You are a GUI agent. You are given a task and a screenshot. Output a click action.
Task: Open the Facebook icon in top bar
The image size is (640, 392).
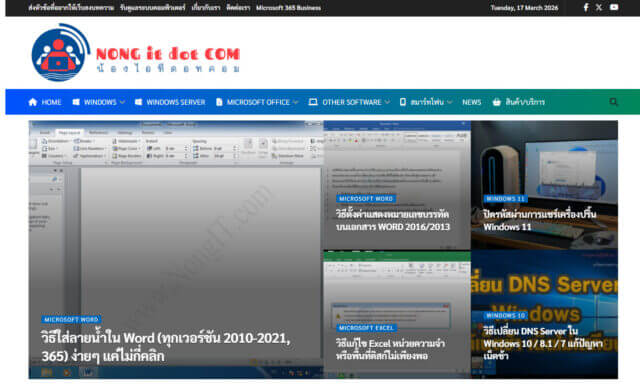pos(586,7)
